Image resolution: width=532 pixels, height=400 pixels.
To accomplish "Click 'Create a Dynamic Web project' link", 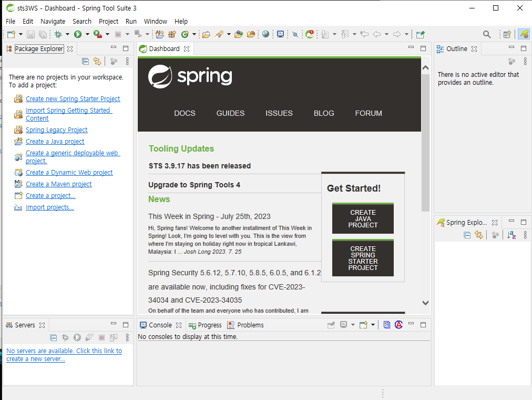I will tap(69, 173).
